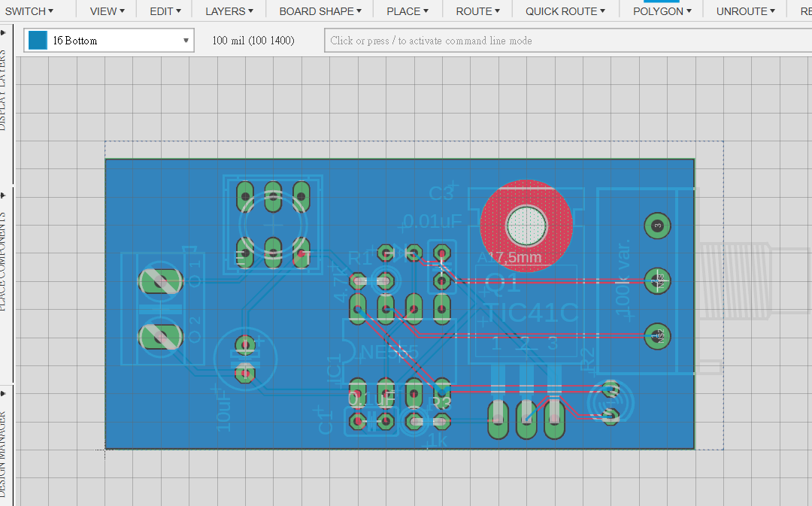Open the BOARD SHAPE menu
The height and width of the screenshot is (506, 812).
click(x=320, y=11)
